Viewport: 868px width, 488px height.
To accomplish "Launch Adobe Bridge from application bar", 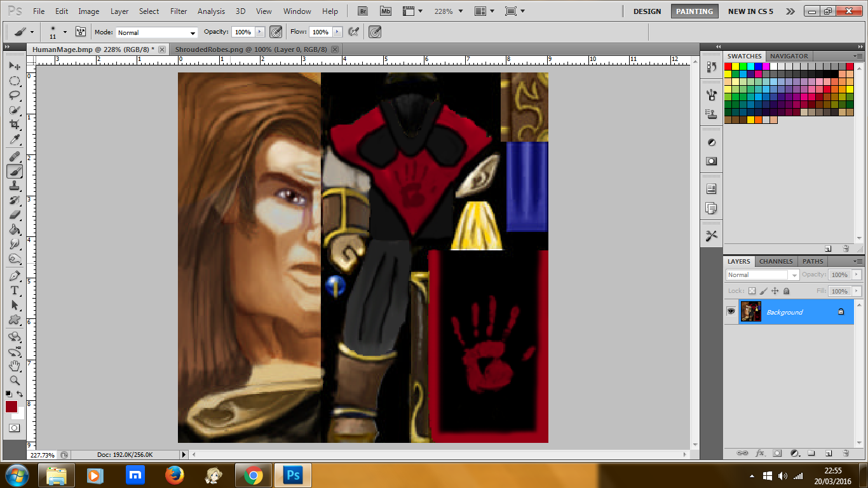I will 363,11.
